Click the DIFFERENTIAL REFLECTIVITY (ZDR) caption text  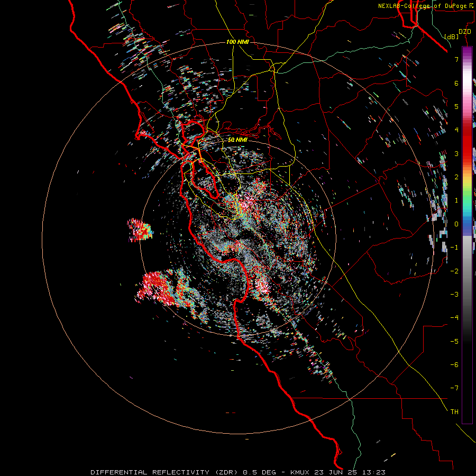165,472
